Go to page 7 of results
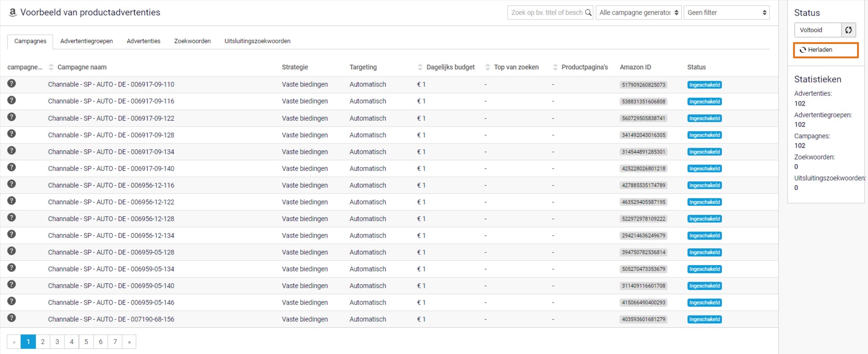 (x=115, y=342)
